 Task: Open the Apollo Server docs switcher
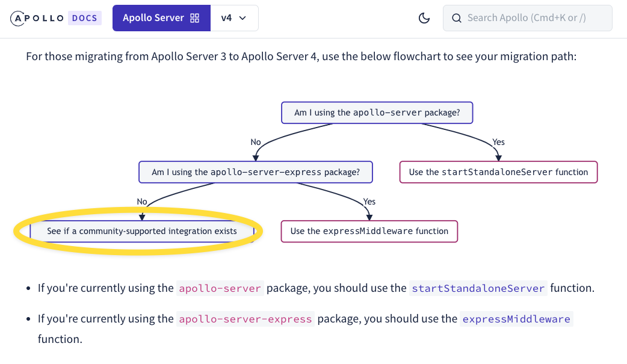161,18
